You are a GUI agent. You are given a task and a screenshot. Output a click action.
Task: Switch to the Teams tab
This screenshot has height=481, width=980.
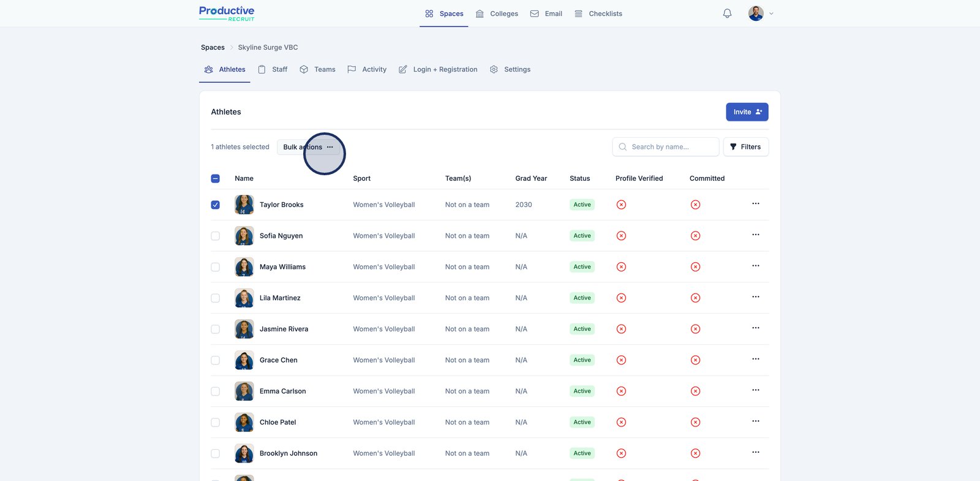coord(317,69)
